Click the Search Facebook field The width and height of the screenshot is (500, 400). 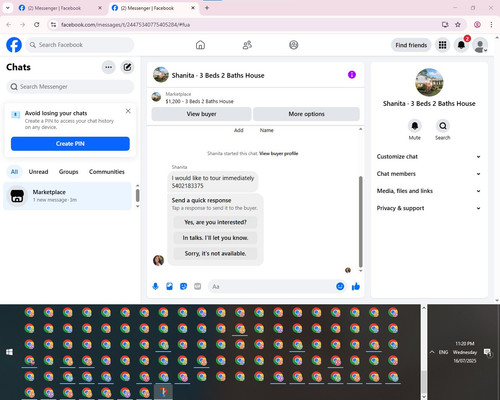pos(80,45)
